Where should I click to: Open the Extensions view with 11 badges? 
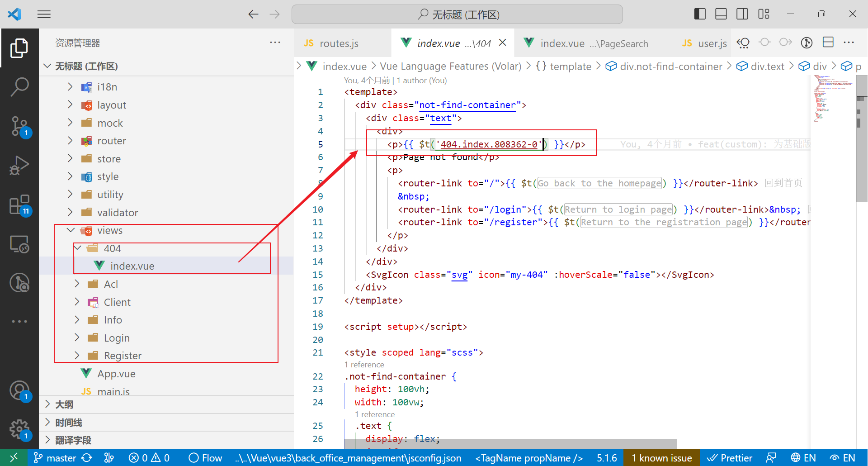pyautogui.click(x=20, y=205)
